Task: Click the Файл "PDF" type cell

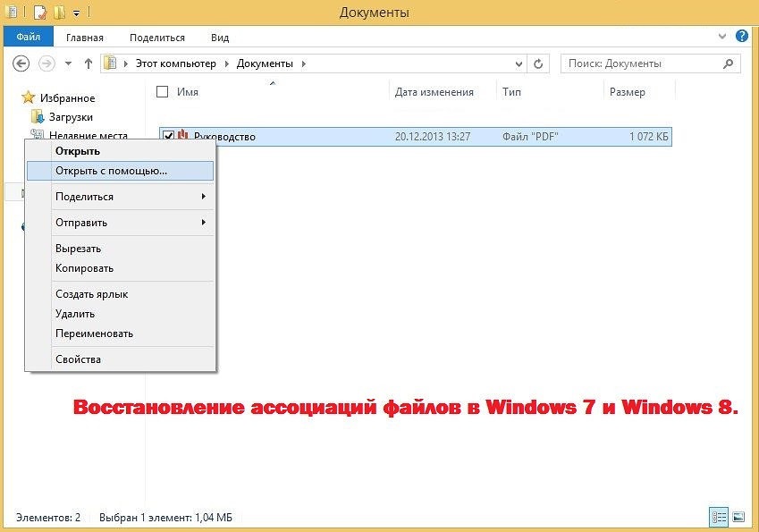Action: 530,137
